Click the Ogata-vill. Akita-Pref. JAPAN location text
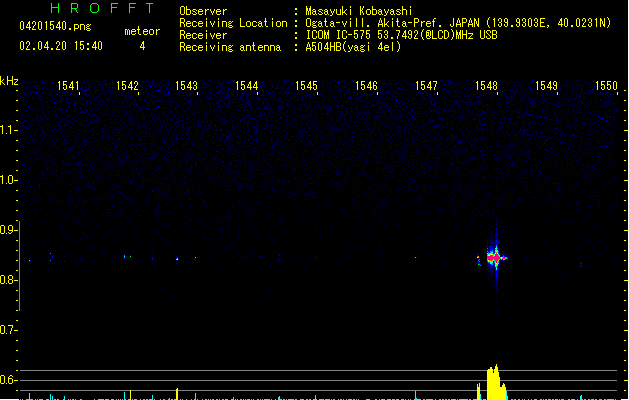Screen dimensions: 629x400 [458, 23]
